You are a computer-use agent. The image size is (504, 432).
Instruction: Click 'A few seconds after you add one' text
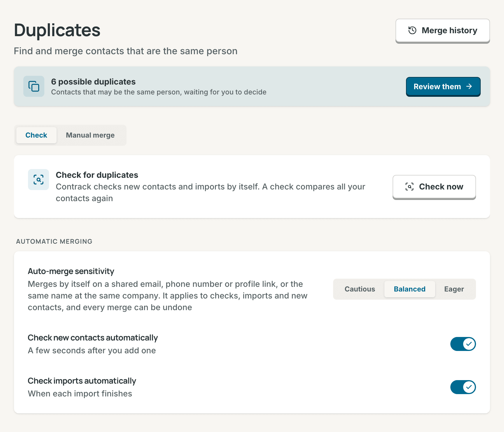tap(92, 350)
